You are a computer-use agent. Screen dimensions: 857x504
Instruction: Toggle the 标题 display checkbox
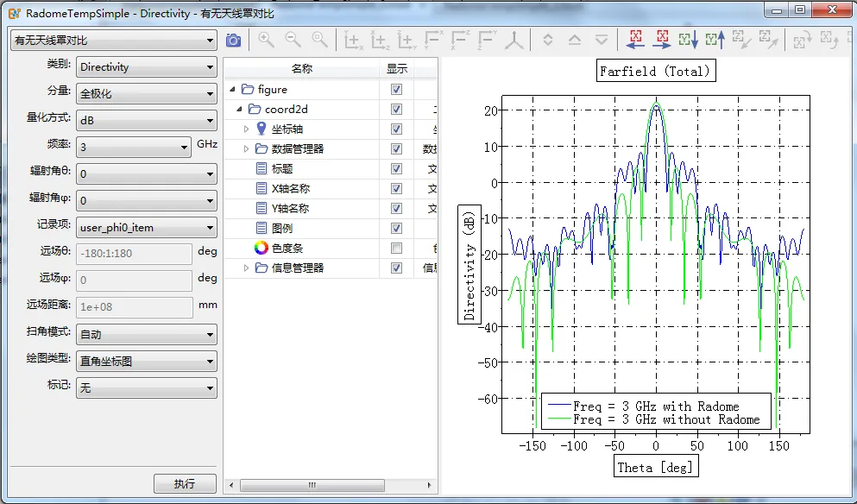coord(396,169)
